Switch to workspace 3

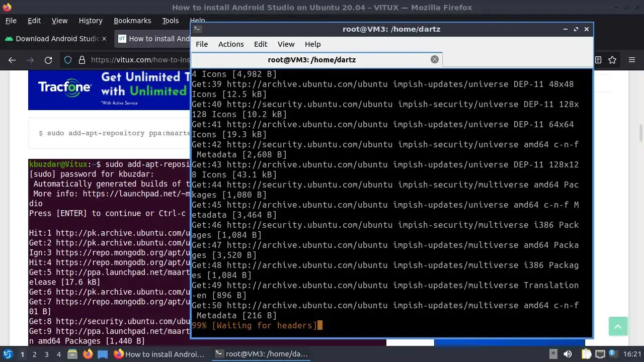pos(46,354)
